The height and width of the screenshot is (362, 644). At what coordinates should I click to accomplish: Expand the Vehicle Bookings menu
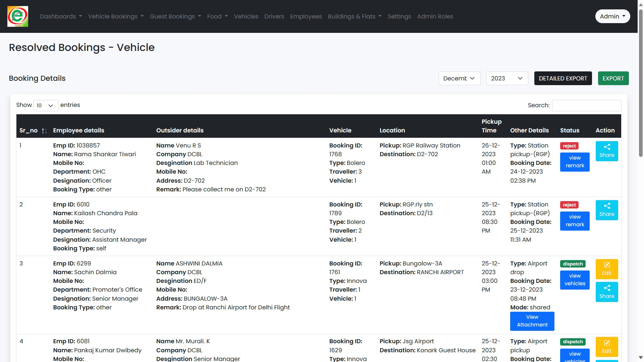(116, 16)
